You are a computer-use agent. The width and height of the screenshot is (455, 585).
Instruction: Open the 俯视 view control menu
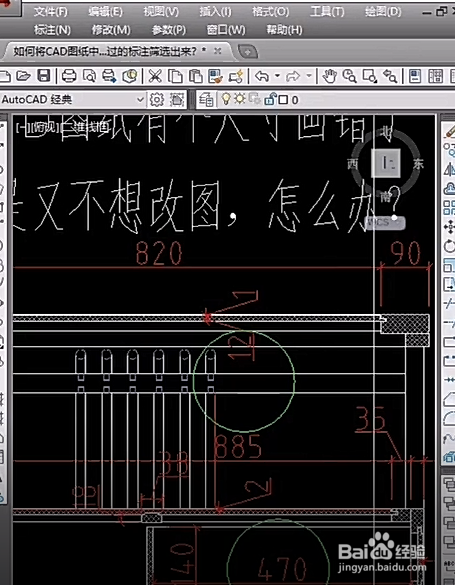(x=44, y=128)
